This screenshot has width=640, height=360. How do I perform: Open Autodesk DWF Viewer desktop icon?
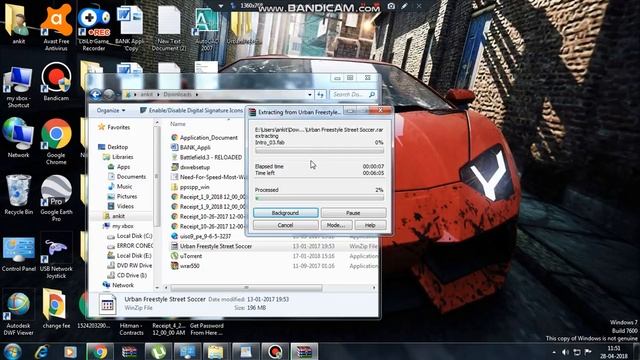18,312
